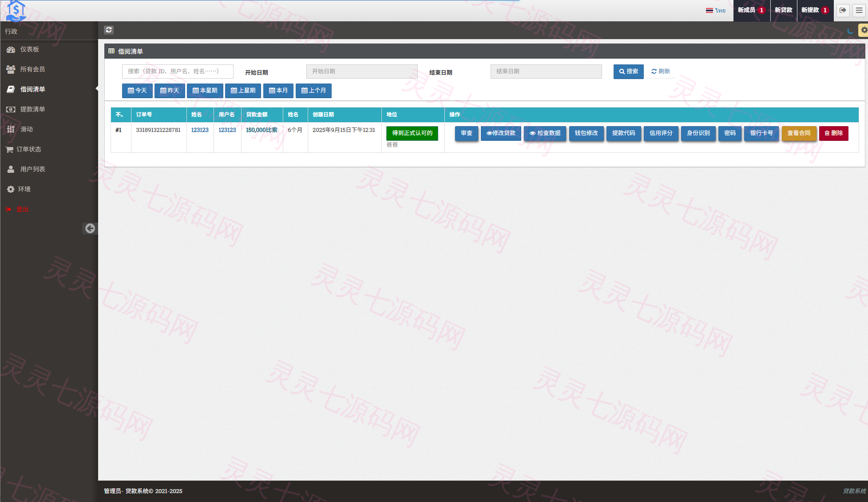Click the 检查数据 button
This screenshot has width=868, height=502.
[545, 133]
